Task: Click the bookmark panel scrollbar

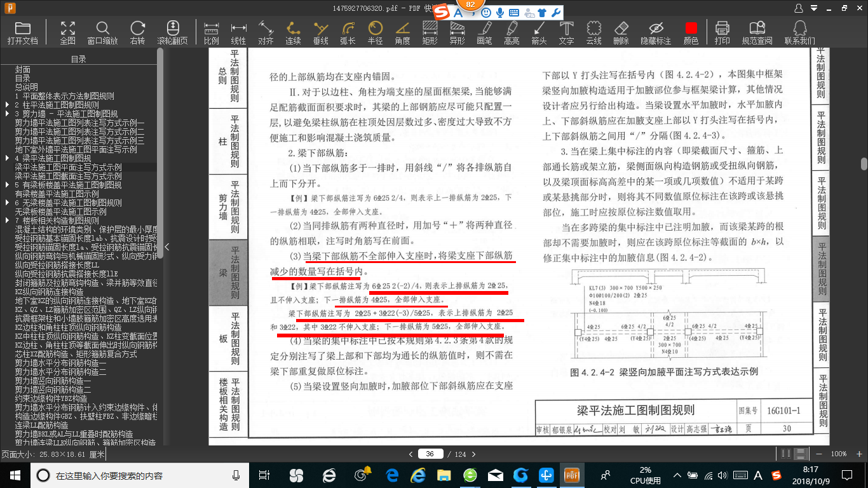Action: (x=160, y=152)
